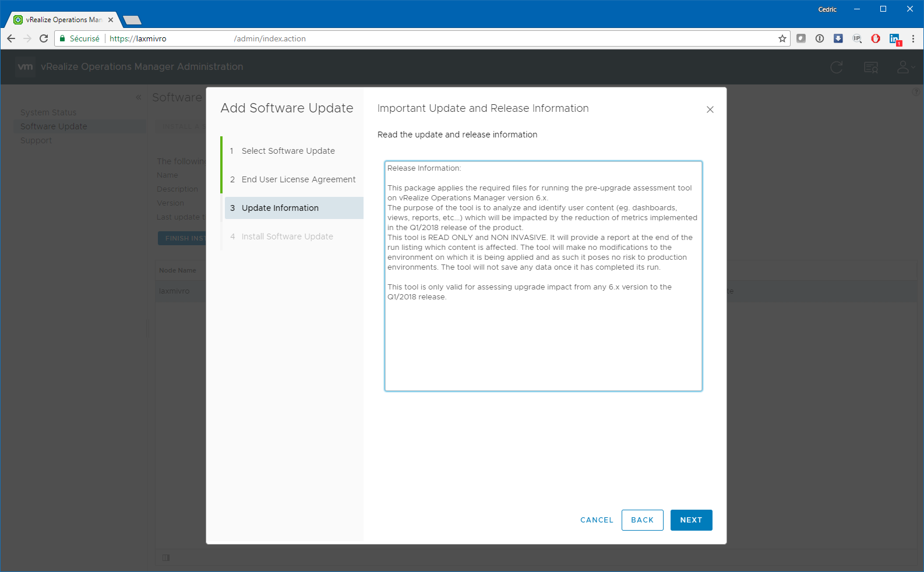Click the BACK button in the wizard
The width and height of the screenshot is (924, 572).
642,520
